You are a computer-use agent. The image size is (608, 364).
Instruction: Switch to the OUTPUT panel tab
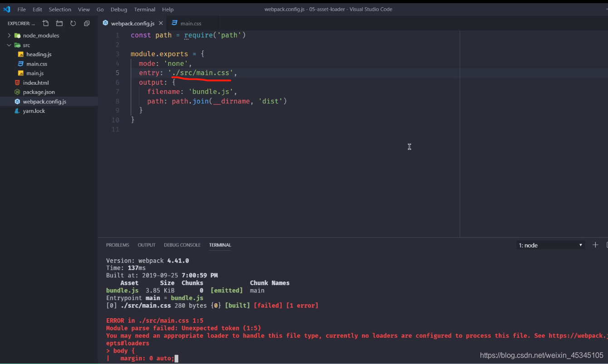[x=147, y=245]
